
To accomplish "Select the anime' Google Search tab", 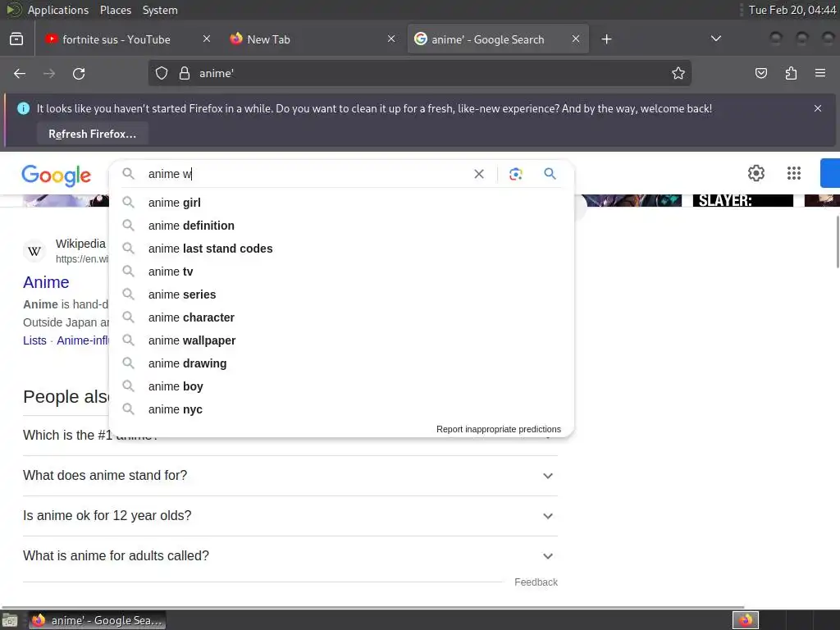I will click(x=498, y=39).
